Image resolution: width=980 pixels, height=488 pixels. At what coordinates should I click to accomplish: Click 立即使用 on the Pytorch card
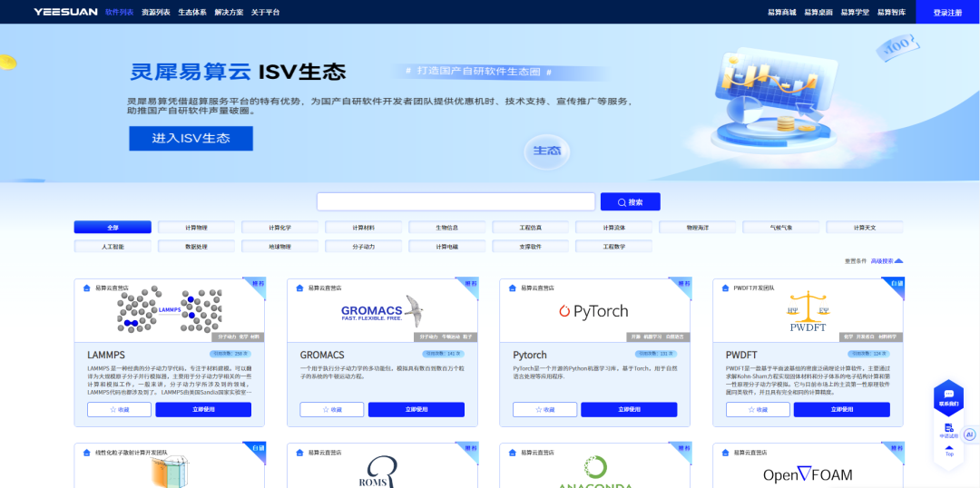pyautogui.click(x=629, y=409)
